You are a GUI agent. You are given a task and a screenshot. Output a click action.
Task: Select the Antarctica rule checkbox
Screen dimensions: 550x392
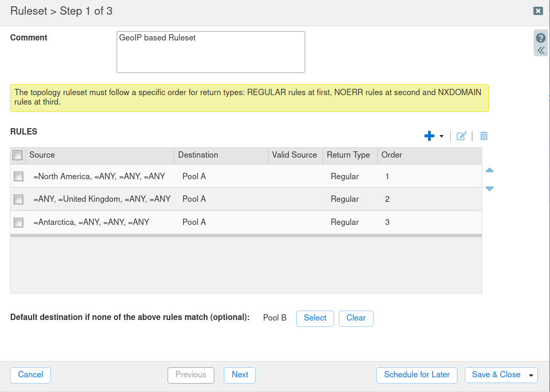[18, 222]
